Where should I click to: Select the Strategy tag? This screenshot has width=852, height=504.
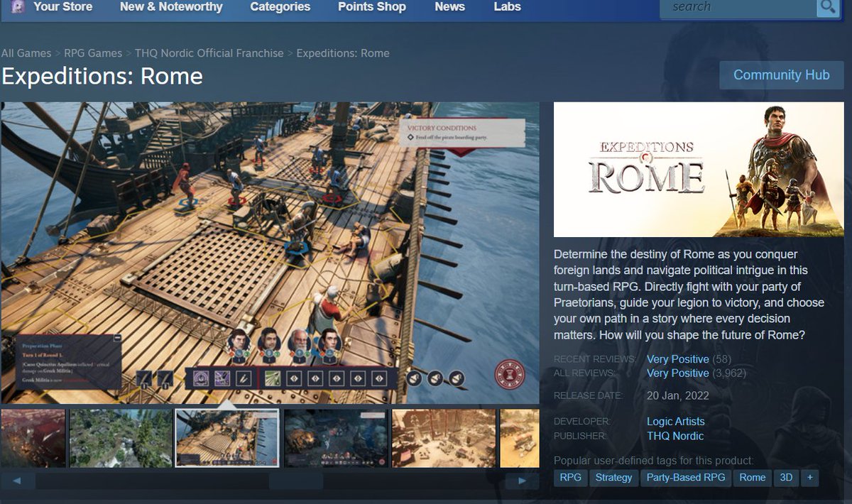coord(613,478)
